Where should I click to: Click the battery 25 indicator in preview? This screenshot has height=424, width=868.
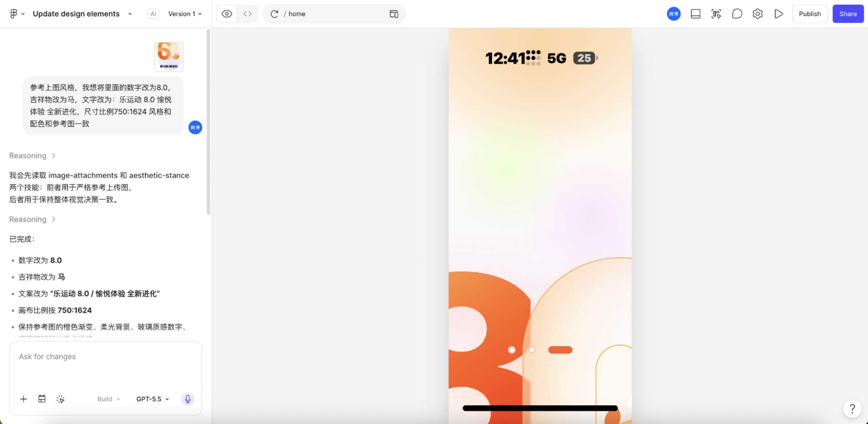(585, 58)
